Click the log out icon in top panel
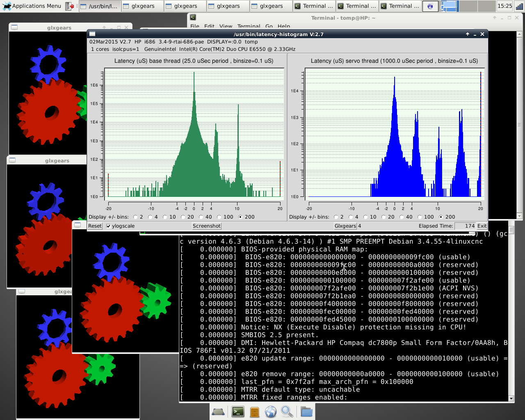The height and width of the screenshot is (420, 525). coord(70,6)
